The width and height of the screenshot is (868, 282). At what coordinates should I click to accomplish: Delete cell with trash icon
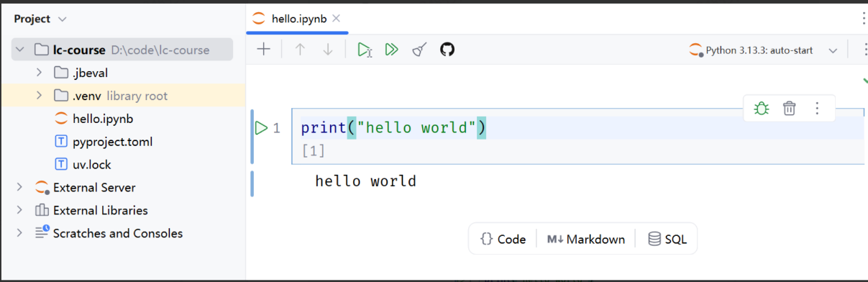pyautogui.click(x=789, y=109)
